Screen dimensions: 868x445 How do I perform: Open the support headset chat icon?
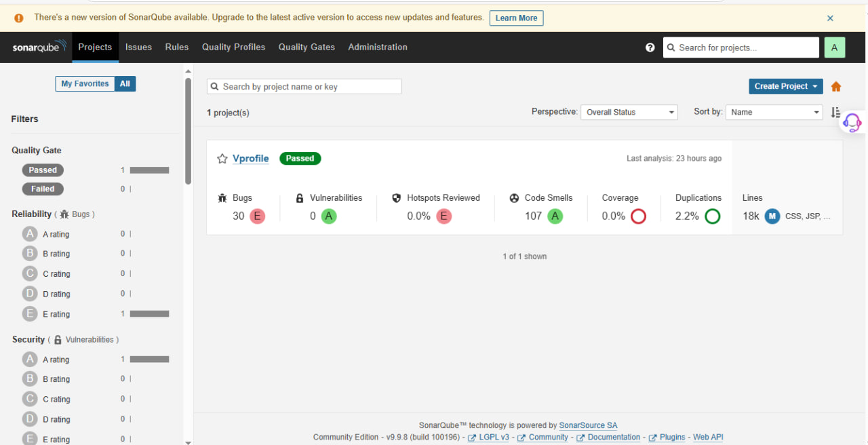pyautogui.click(x=852, y=123)
